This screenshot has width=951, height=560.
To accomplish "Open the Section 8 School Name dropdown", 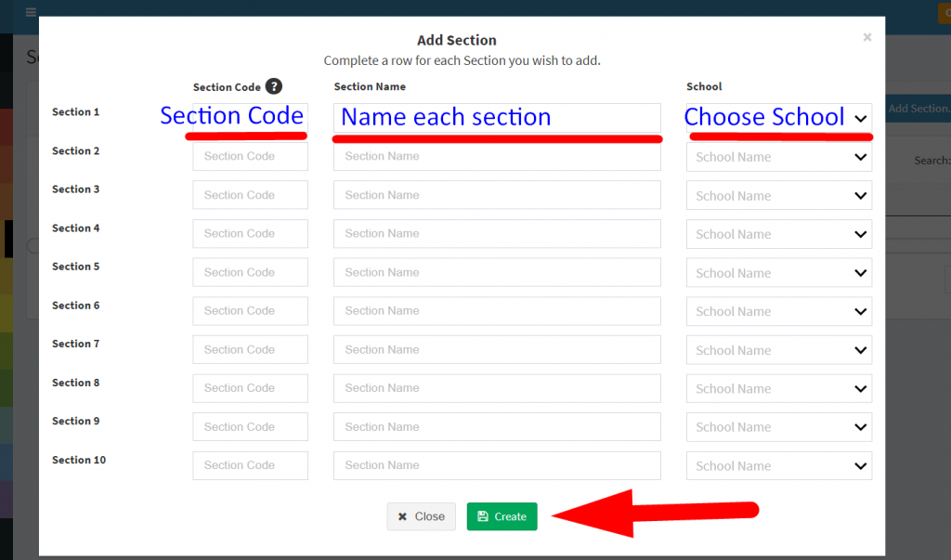I will (x=779, y=388).
